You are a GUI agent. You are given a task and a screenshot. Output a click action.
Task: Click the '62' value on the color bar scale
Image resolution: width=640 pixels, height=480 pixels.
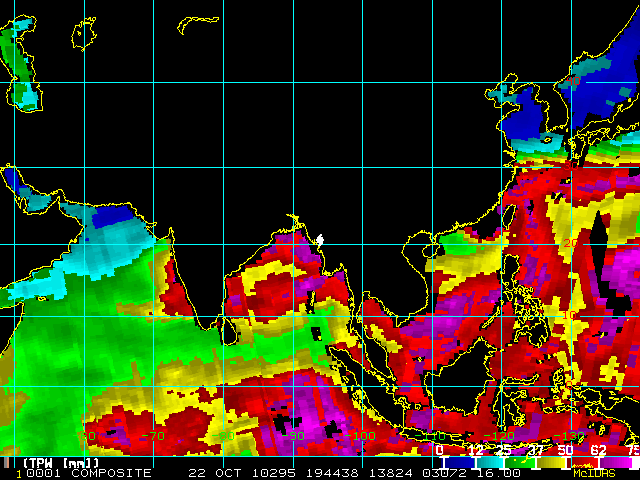click(598, 450)
